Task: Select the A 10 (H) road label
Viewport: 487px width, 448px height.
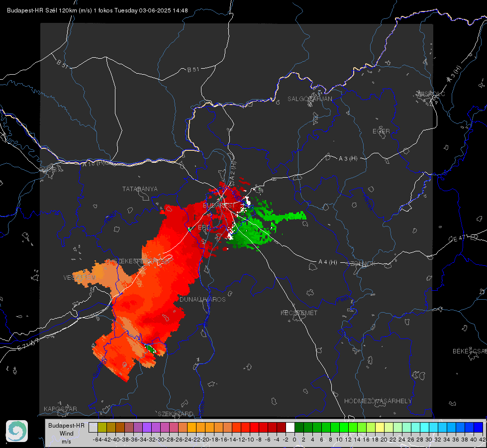Action: 94,163
